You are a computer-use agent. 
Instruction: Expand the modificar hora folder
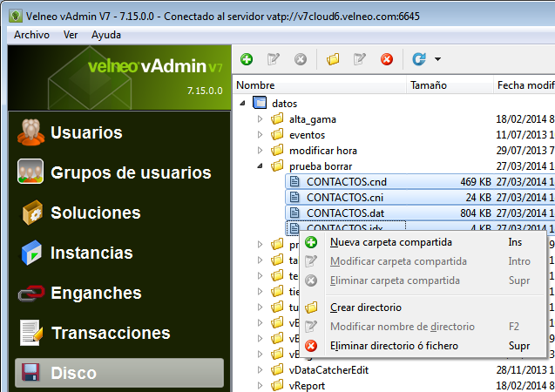pos(261,151)
